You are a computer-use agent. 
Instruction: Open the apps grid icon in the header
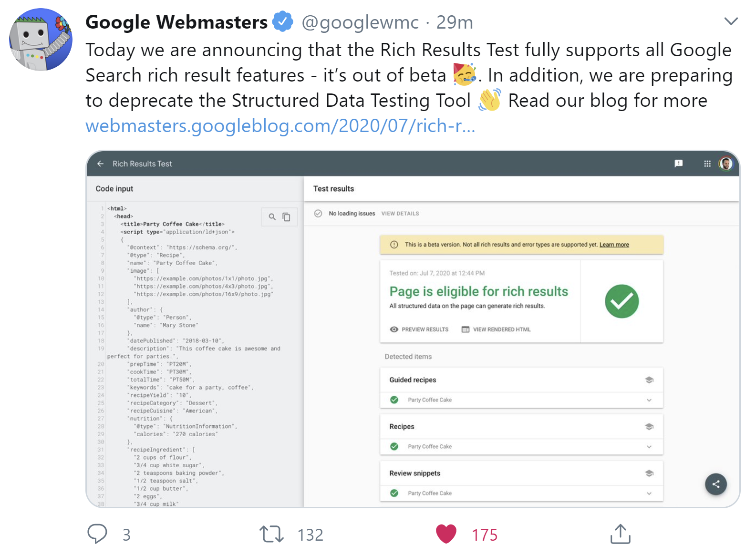click(707, 164)
